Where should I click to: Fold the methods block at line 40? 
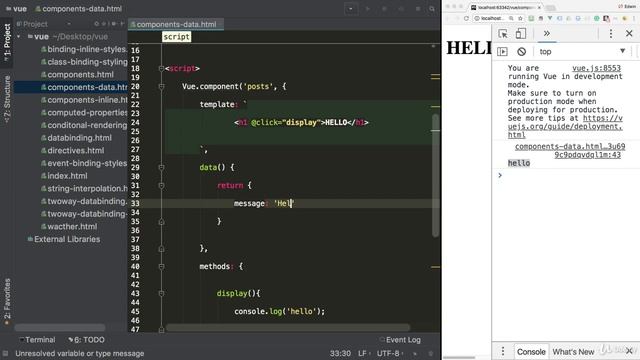pyautogui.click(x=161, y=267)
